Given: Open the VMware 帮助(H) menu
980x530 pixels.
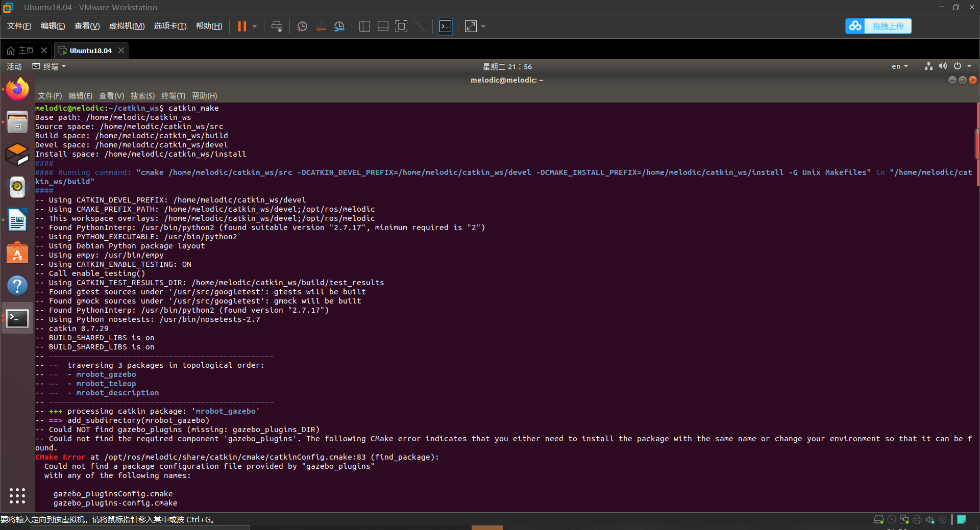Looking at the screenshot, I should click(x=209, y=26).
